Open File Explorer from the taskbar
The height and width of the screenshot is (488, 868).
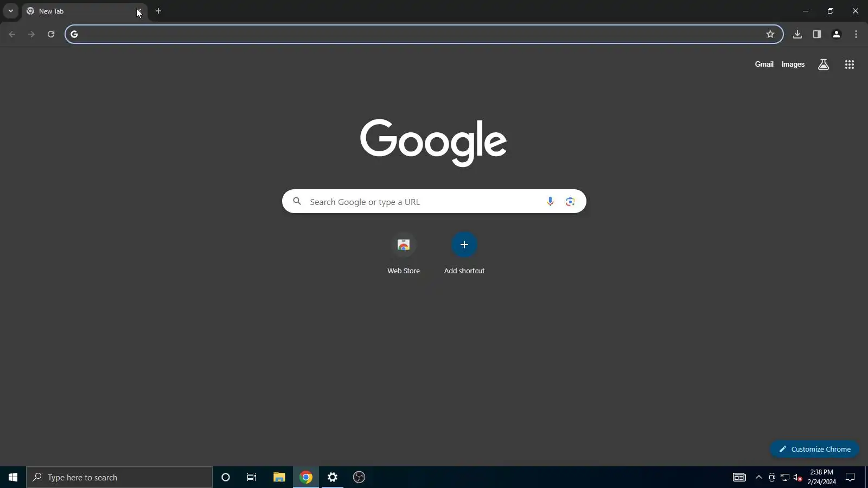(279, 477)
